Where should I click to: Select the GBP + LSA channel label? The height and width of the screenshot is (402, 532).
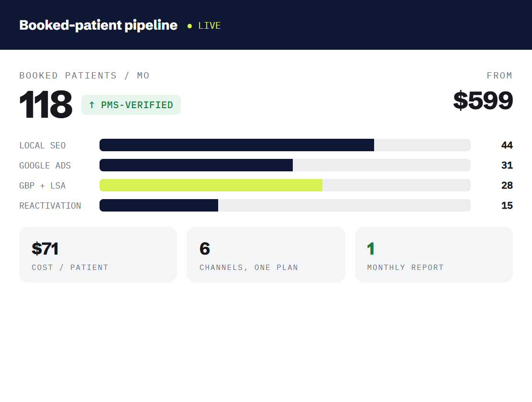43,185
